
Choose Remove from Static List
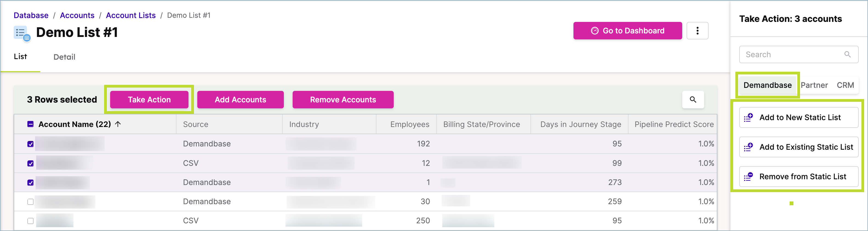coord(799,177)
